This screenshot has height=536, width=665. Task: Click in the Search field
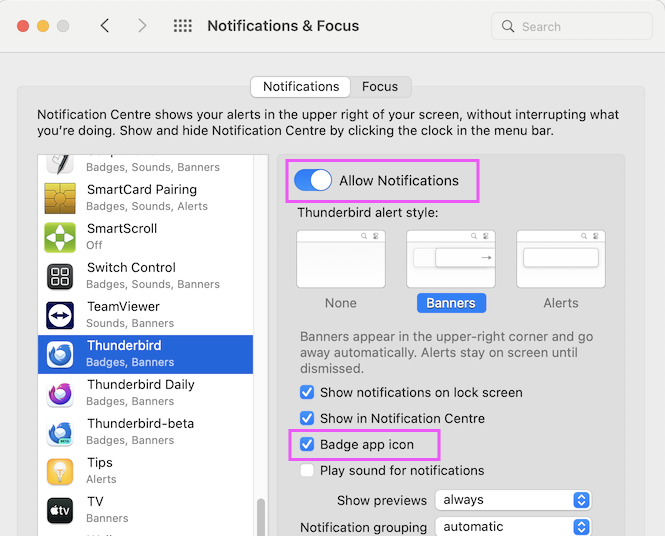tap(572, 26)
